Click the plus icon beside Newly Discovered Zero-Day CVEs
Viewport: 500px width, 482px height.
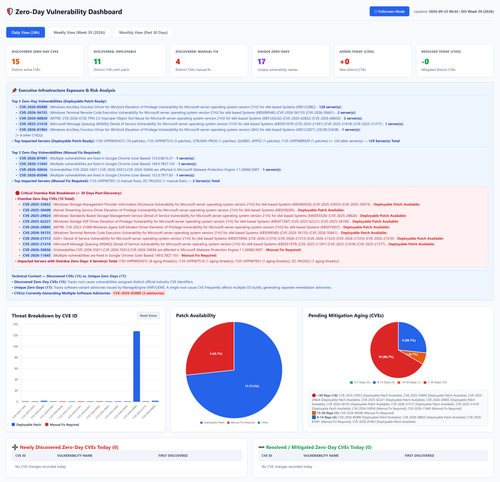click(x=15, y=447)
